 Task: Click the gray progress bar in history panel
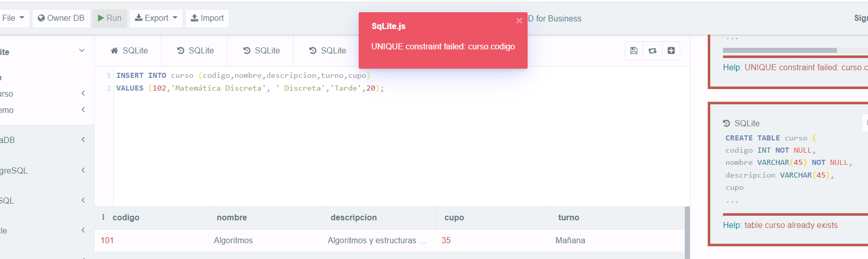(779, 50)
